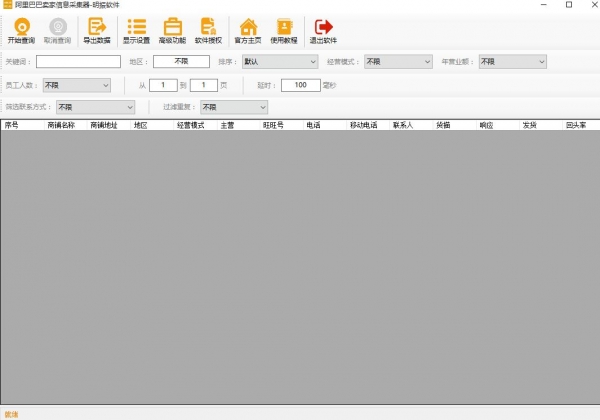The height and width of the screenshot is (420, 600).
Task: Click the 商铺名称 (Shop Name) column header
Action: (61, 126)
